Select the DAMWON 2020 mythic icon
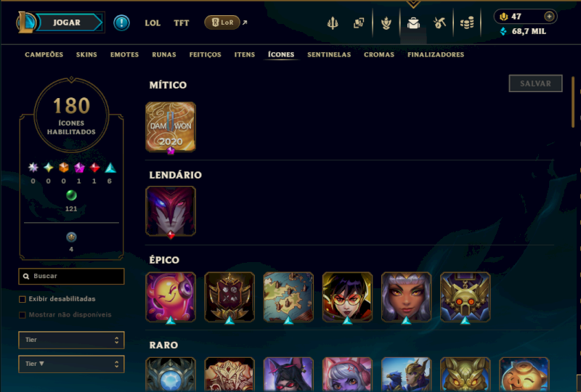581x392 pixels. pos(171,127)
